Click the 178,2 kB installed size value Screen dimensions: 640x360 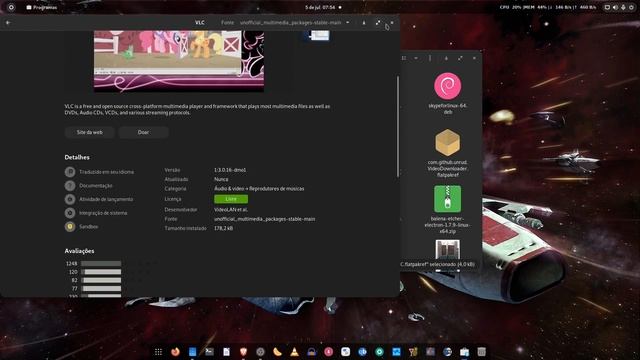pos(223,228)
